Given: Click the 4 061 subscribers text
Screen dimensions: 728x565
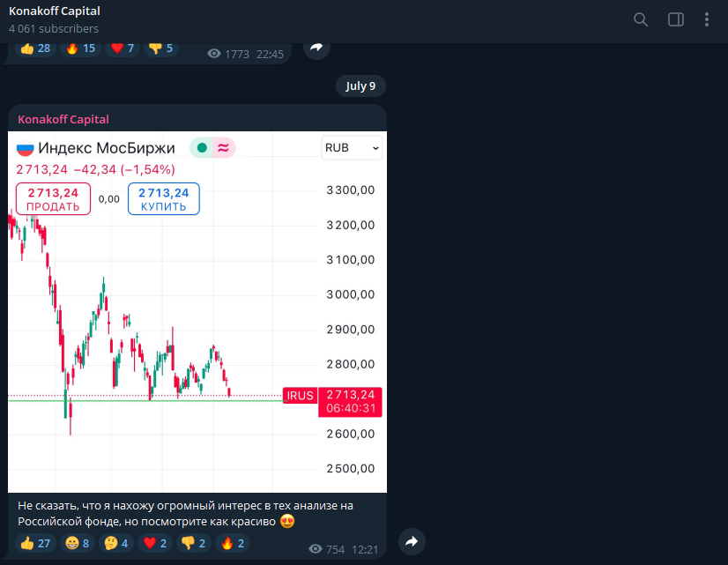Looking at the screenshot, I should [x=54, y=29].
